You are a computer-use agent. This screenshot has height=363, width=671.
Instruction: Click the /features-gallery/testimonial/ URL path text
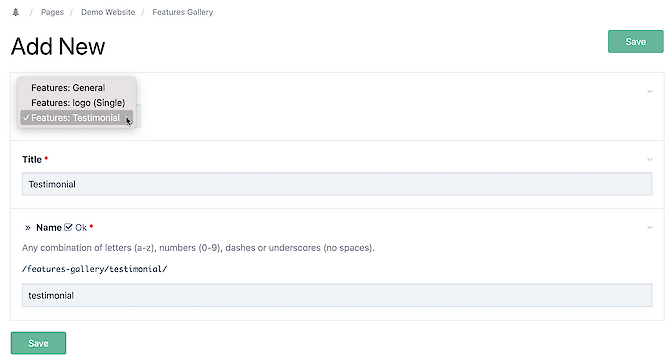(x=95, y=269)
